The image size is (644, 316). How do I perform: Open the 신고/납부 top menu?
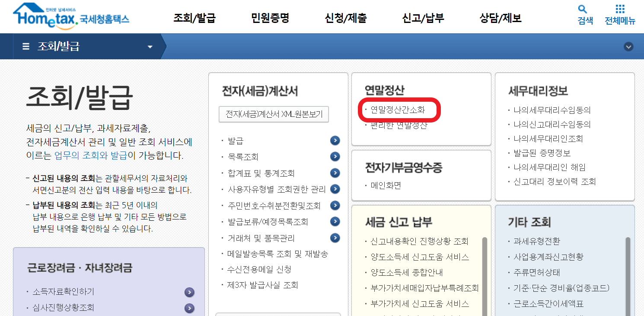(x=423, y=18)
